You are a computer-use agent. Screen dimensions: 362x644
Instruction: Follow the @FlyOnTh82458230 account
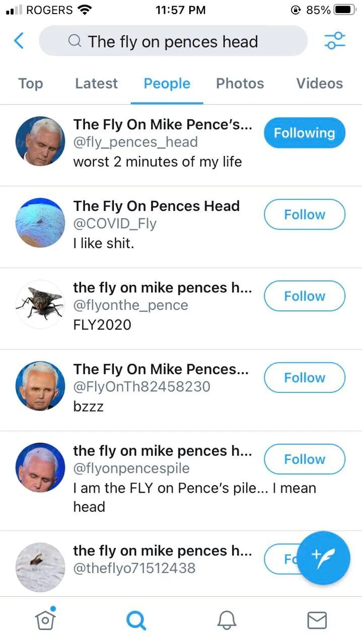(304, 377)
